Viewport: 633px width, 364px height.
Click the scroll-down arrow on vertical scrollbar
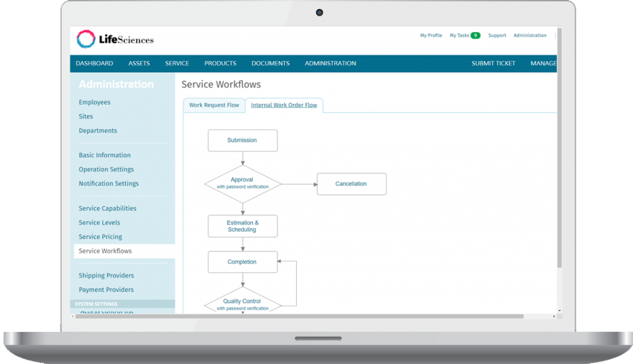[559, 311]
